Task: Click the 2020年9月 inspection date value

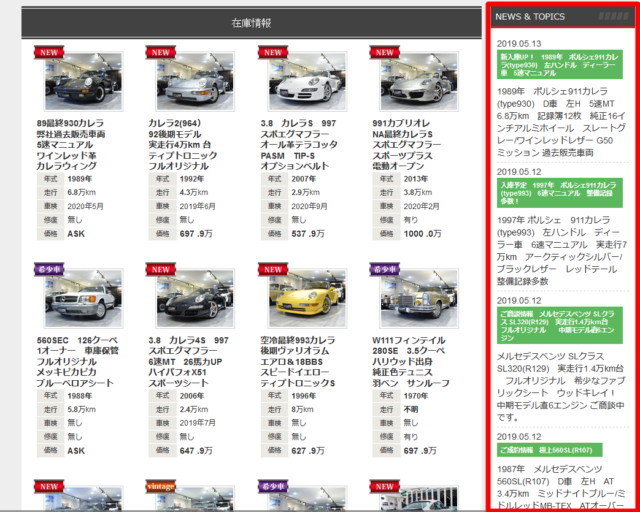Action: [309, 206]
